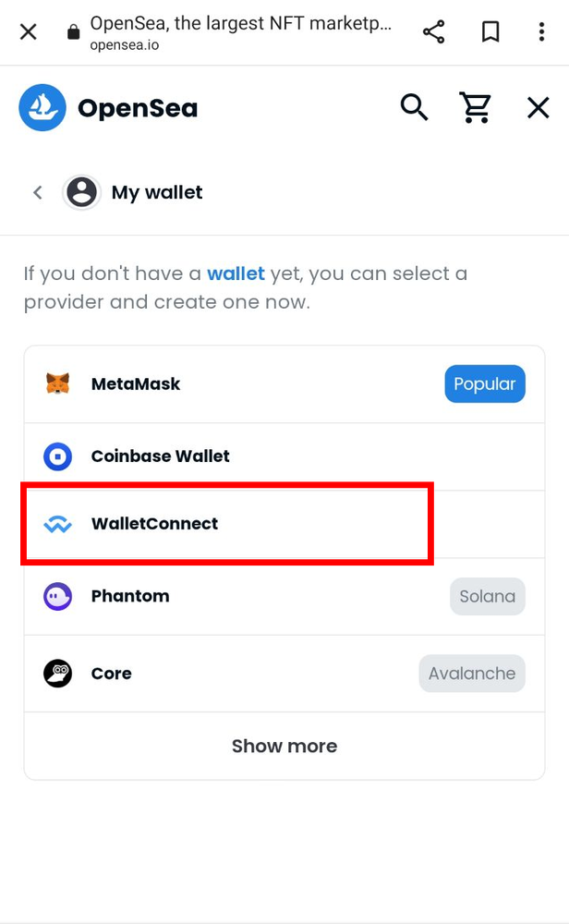
Task: Expand the Show more wallet list
Action: 284,746
